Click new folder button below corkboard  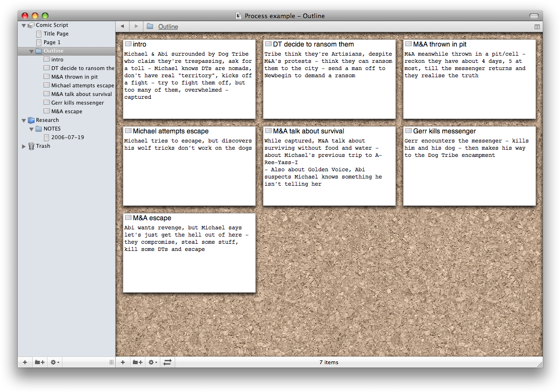point(138,362)
